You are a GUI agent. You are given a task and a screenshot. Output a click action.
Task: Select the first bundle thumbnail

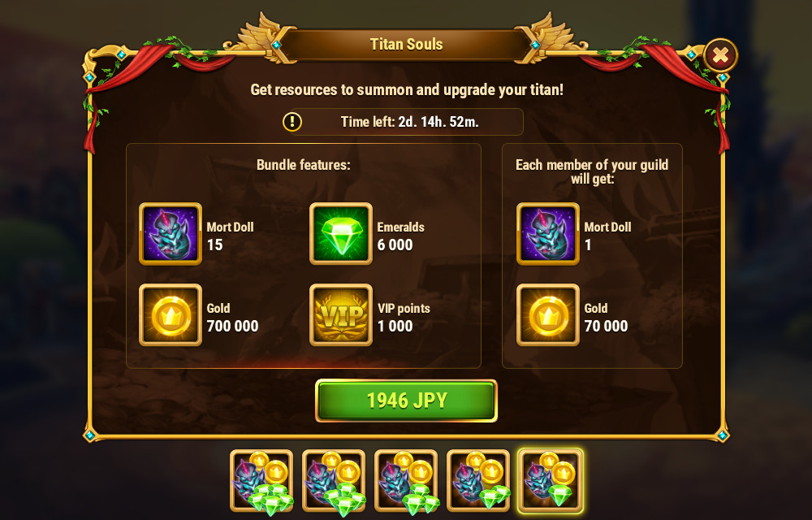(261, 481)
